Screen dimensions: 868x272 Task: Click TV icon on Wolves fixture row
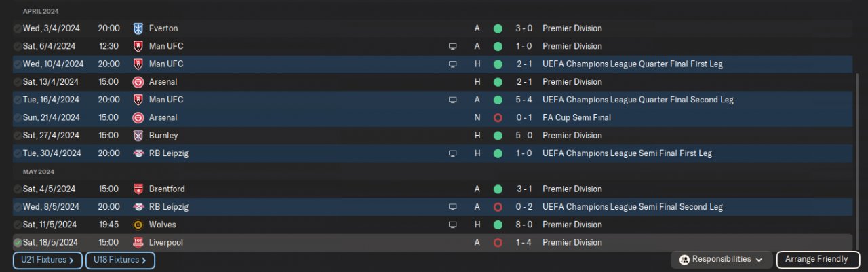pos(452,225)
